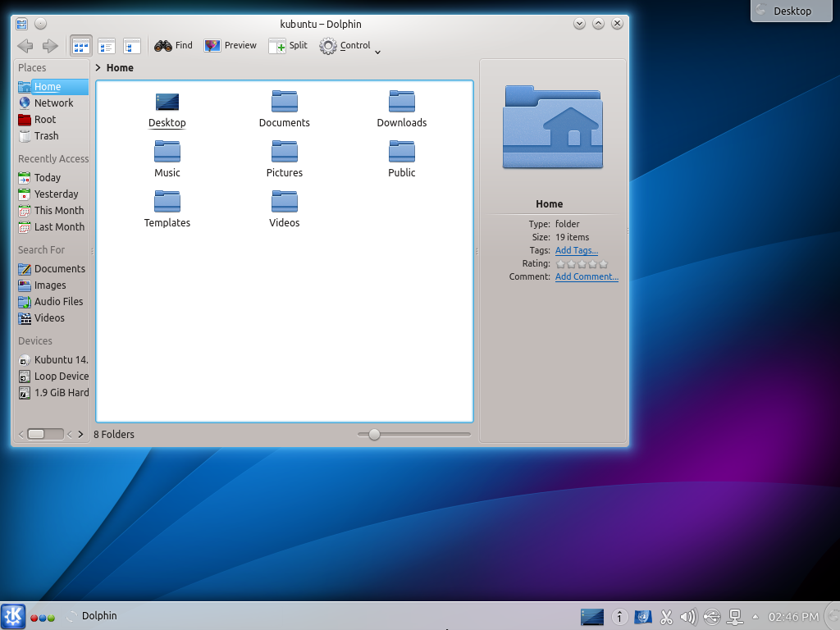Screen dimensions: 840x630
Task: Switch to Compact view mode
Action: [107, 46]
